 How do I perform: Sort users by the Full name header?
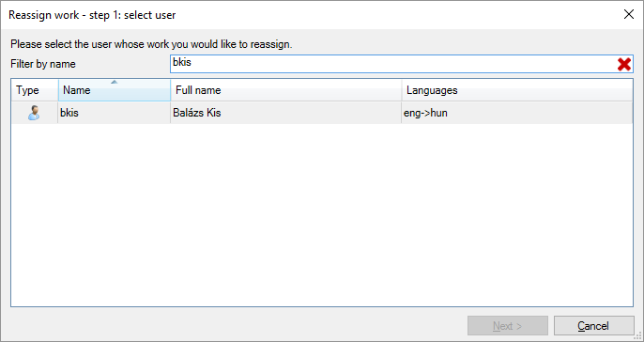pyautogui.click(x=285, y=90)
